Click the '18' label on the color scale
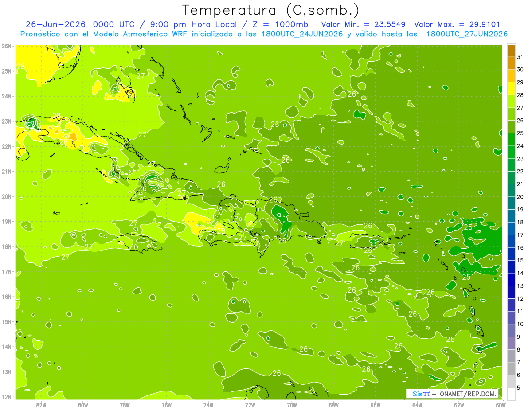532x411 pixels. pyautogui.click(x=520, y=222)
